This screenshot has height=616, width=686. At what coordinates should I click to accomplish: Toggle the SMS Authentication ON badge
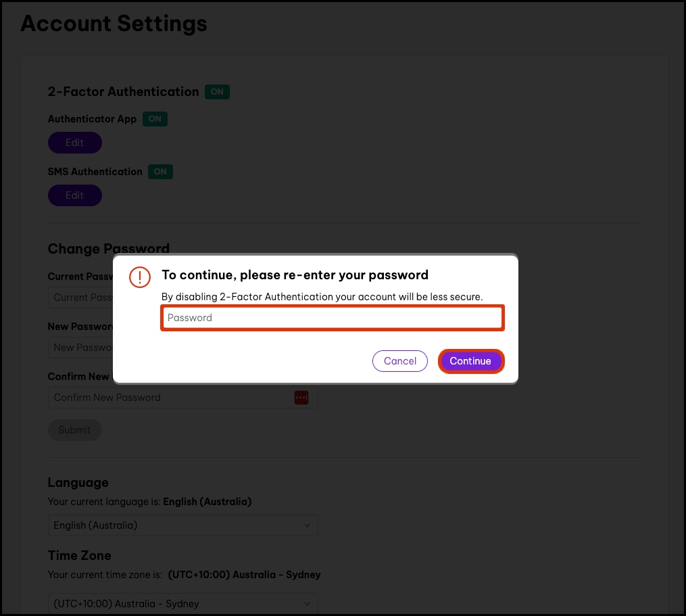[x=160, y=172]
